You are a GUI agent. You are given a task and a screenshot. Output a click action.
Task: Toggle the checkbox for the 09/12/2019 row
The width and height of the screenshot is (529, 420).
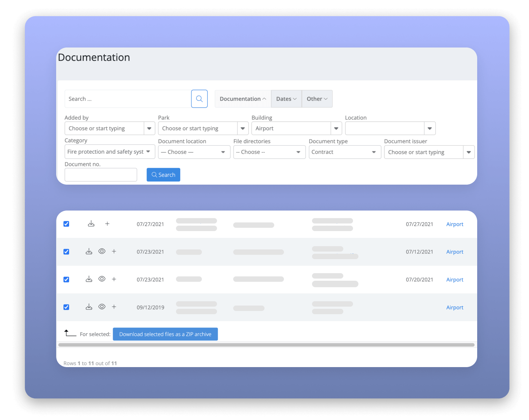(x=66, y=307)
